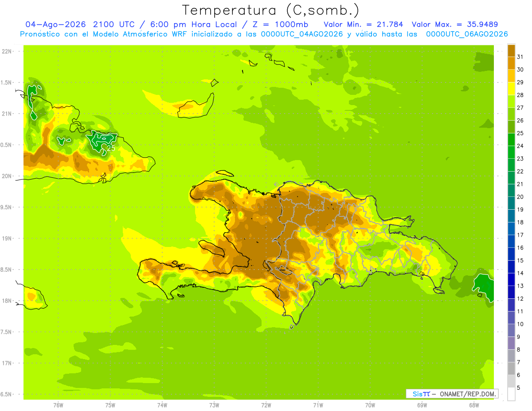
Task: Click the white swatch below legend value 5
Action: coord(511,394)
